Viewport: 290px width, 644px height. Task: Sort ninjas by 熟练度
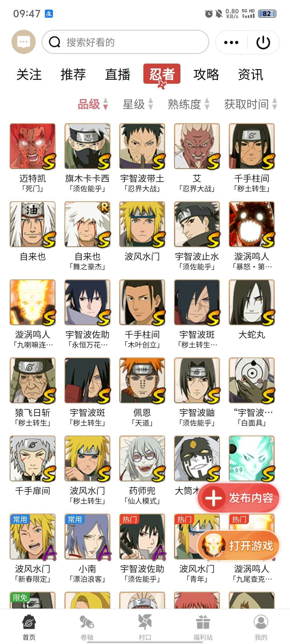(189, 104)
